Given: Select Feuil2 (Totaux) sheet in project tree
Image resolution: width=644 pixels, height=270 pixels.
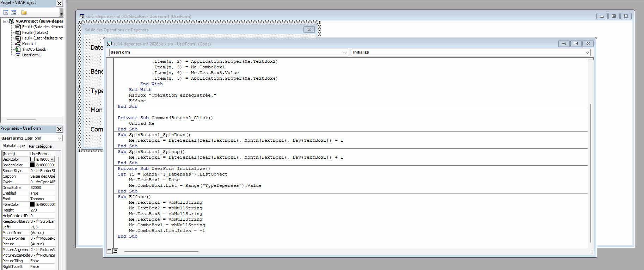Looking at the screenshot, I should click(35, 32).
